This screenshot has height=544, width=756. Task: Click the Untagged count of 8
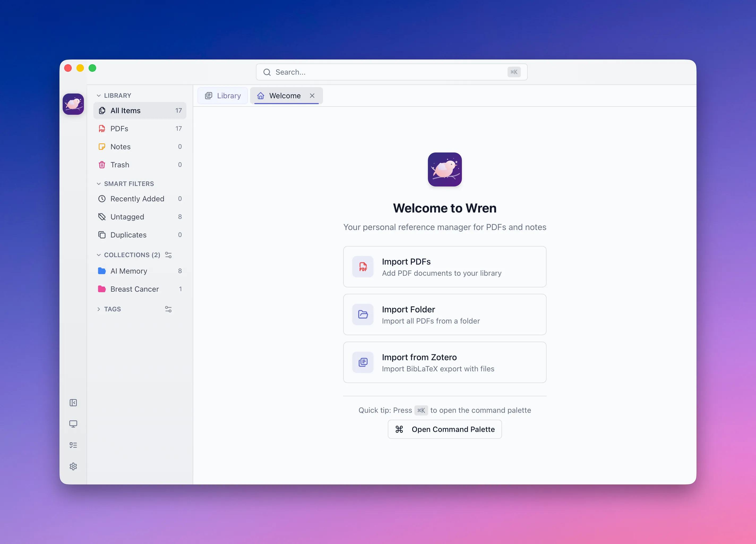180,217
